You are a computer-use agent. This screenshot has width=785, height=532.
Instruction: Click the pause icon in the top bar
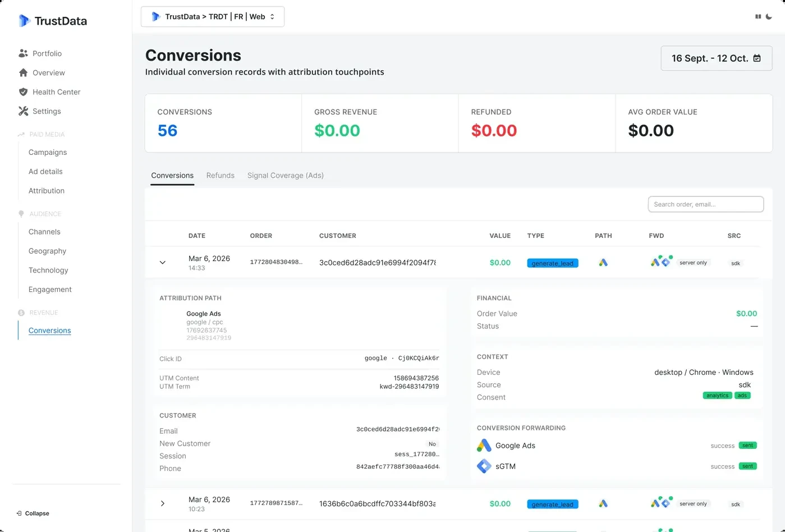[758, 16]
